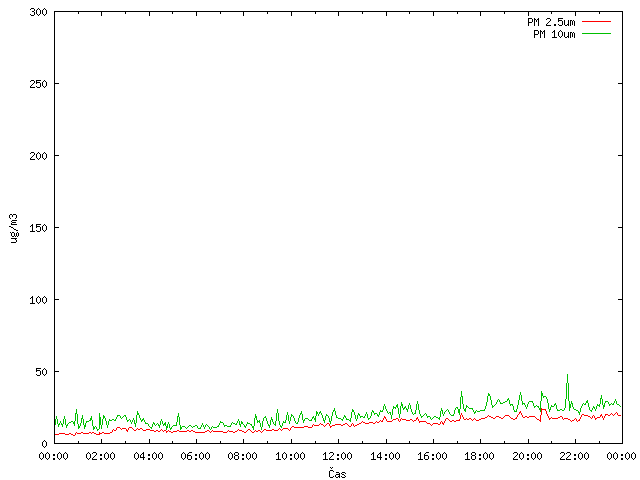The image size is (640, 480).
Task: Click the 04:00 time label
Action: pos(149,456)
